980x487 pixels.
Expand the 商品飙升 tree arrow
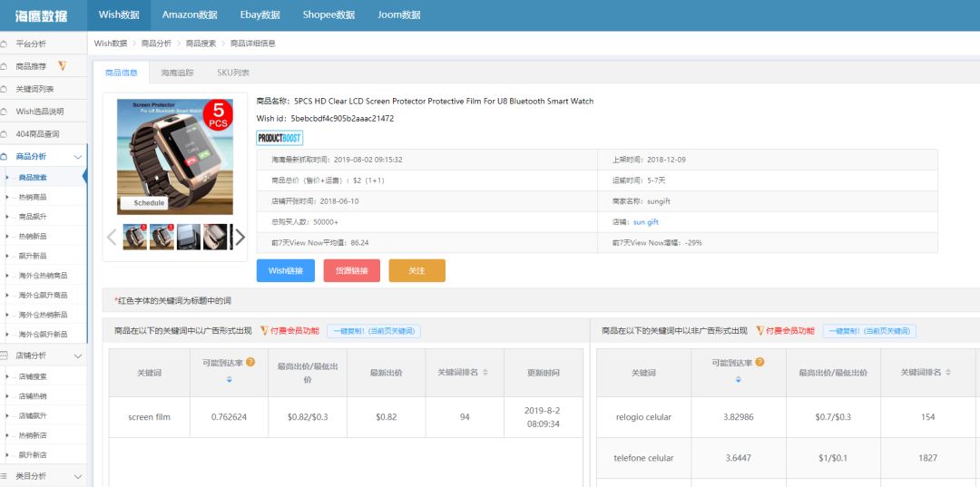click(x=7, y=217)
